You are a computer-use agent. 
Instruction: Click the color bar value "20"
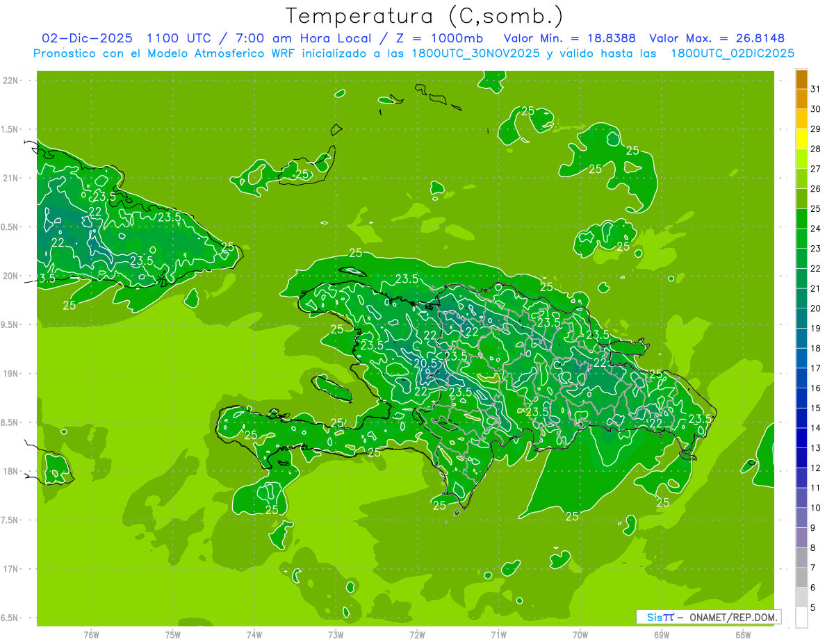816,308
